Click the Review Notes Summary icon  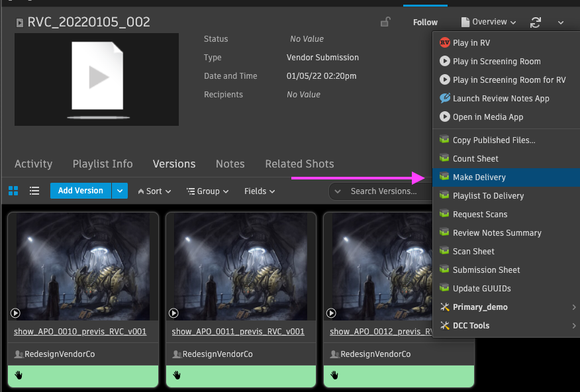coord(444,232)
